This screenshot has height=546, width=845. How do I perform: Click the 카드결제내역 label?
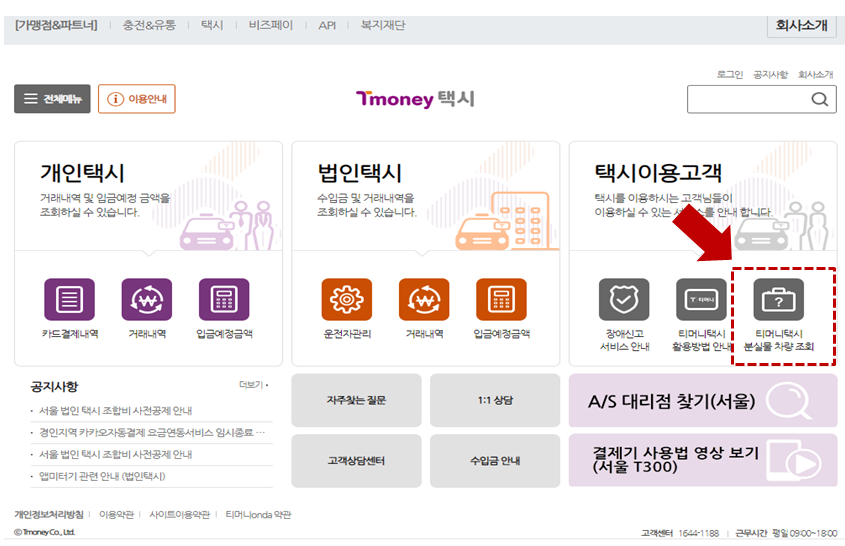click(x=70, y=334)
